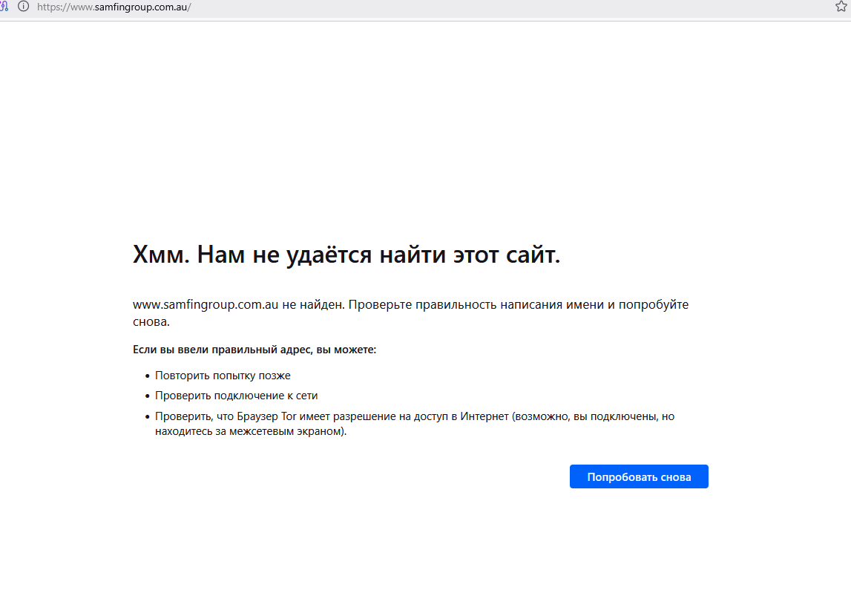Viewport: 851px width, 616px height.
Task: Click the word Хмм in the heading
Action: 162,255
